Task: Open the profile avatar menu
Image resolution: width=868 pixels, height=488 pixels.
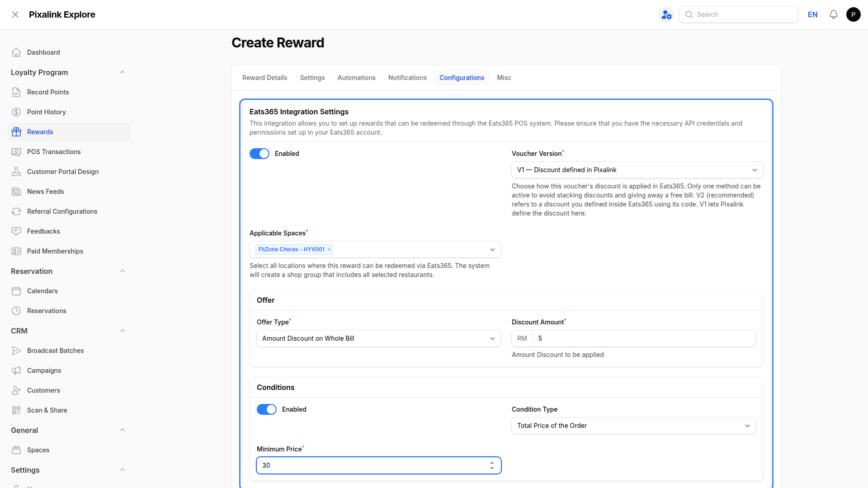Action: (854, 14)
